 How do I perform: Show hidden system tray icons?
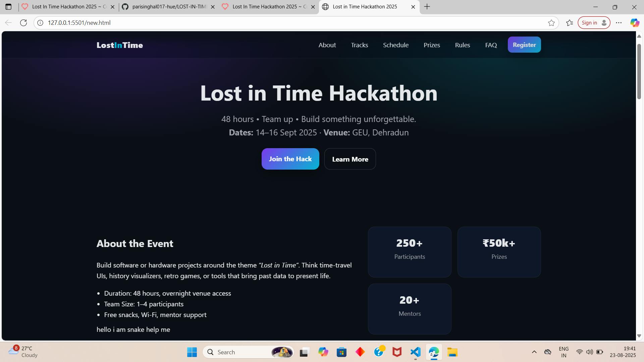coord(534,352)
